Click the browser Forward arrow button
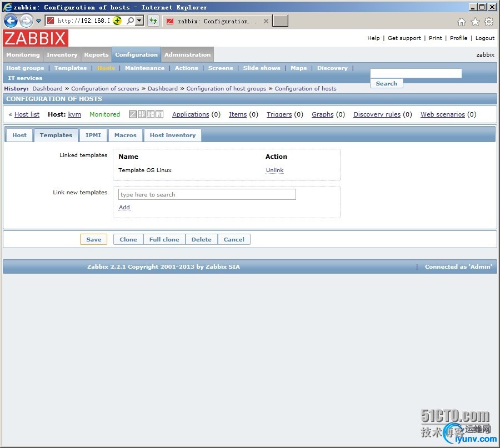The width and height of the screenshot is (500, 448). pos(26,21)
